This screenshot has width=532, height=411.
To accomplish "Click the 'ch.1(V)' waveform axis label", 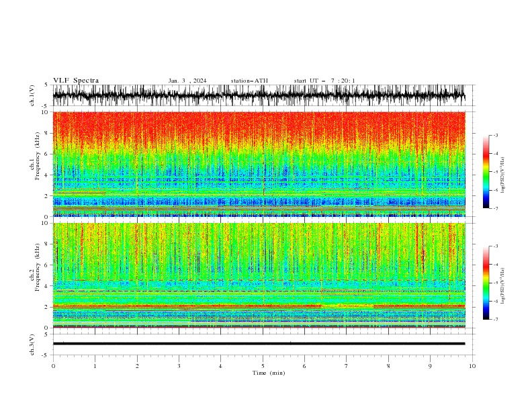I will pos(32,95).
